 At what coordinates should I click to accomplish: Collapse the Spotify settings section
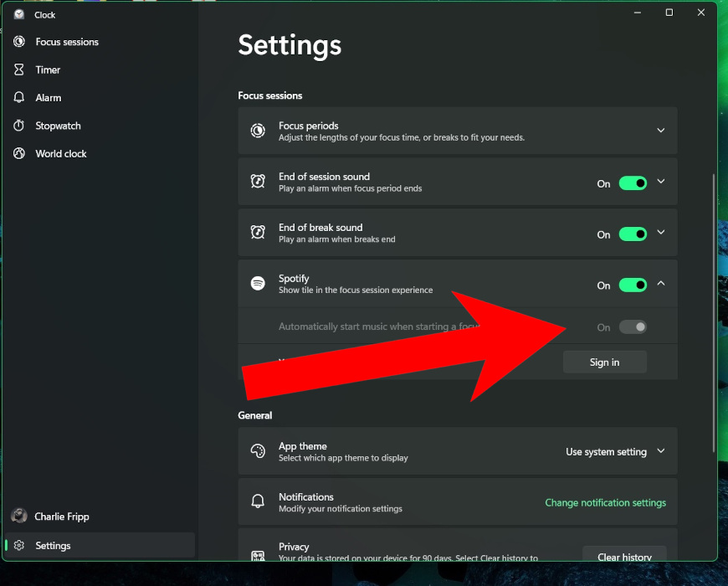660,283
